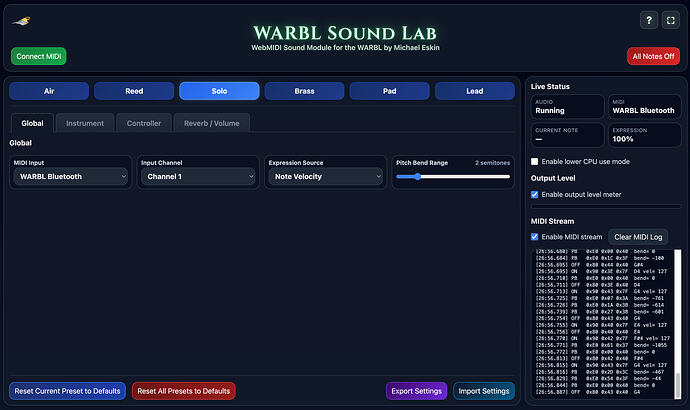Select the Reed preset
This screenshot has width=690, height=410.
coord(134,91)
